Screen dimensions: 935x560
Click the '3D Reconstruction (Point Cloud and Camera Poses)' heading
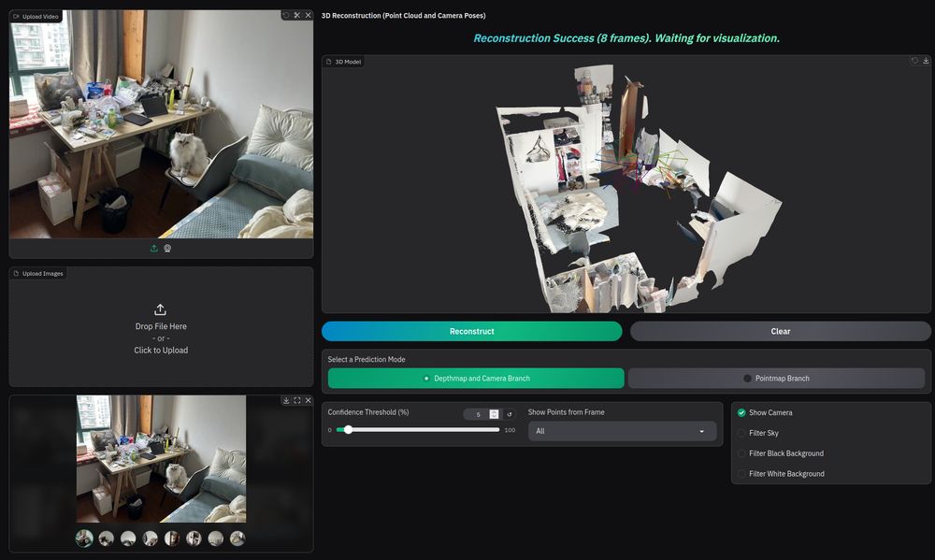404,16
